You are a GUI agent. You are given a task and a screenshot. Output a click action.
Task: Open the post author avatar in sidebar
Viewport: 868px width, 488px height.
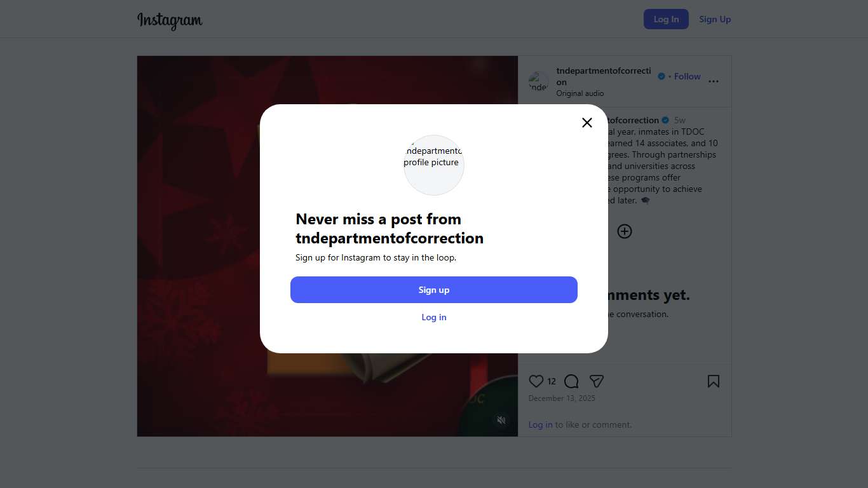538,81
